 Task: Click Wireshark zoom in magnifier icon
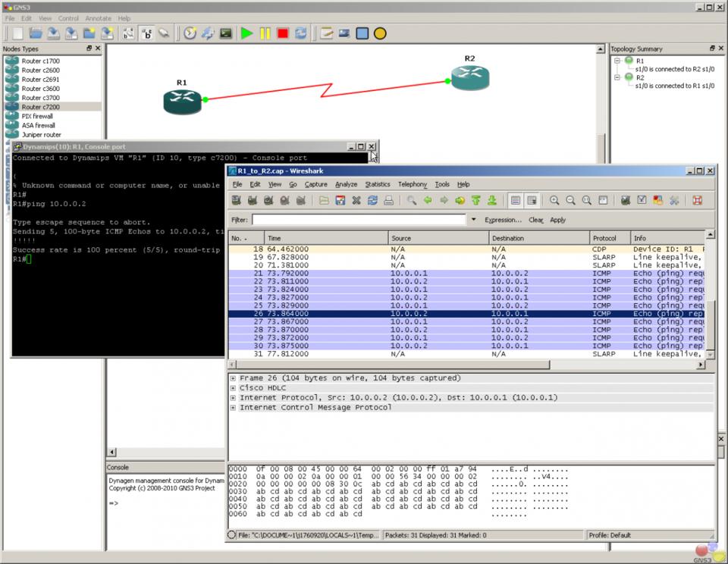[x=554, y=201]
